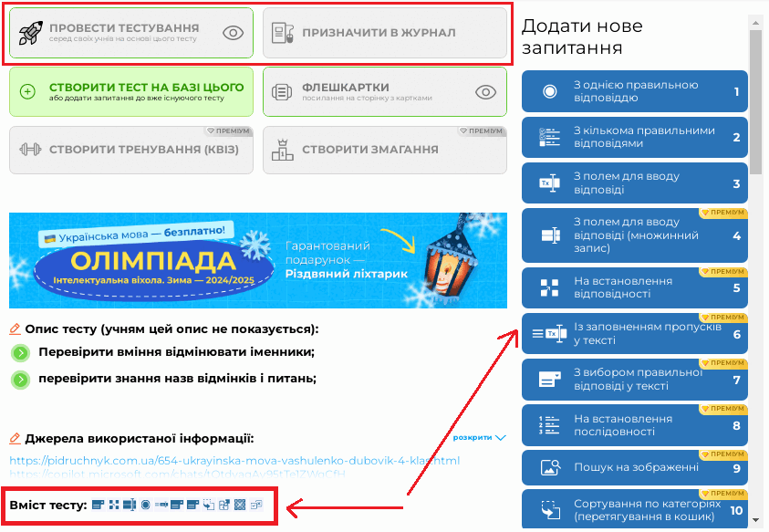Click the matching-type icon in Вміст тесту
The height and width of the screenshot is (532, 769).
[114, 505]
